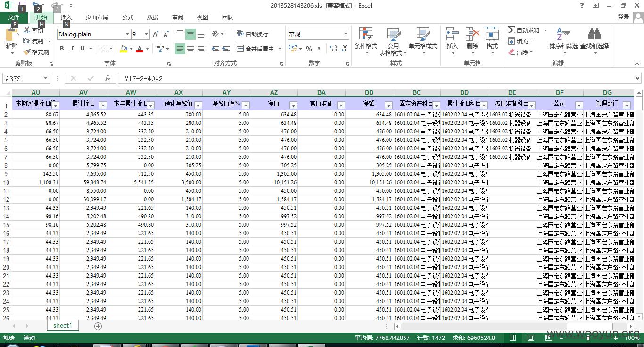Click the insert function fx icon

(x=107, y=79)
